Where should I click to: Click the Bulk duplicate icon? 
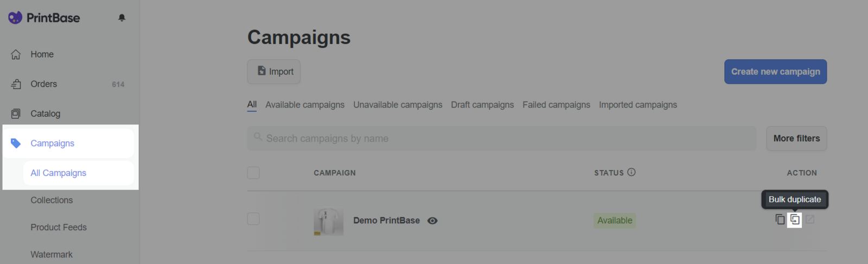[x=795, y=219]
